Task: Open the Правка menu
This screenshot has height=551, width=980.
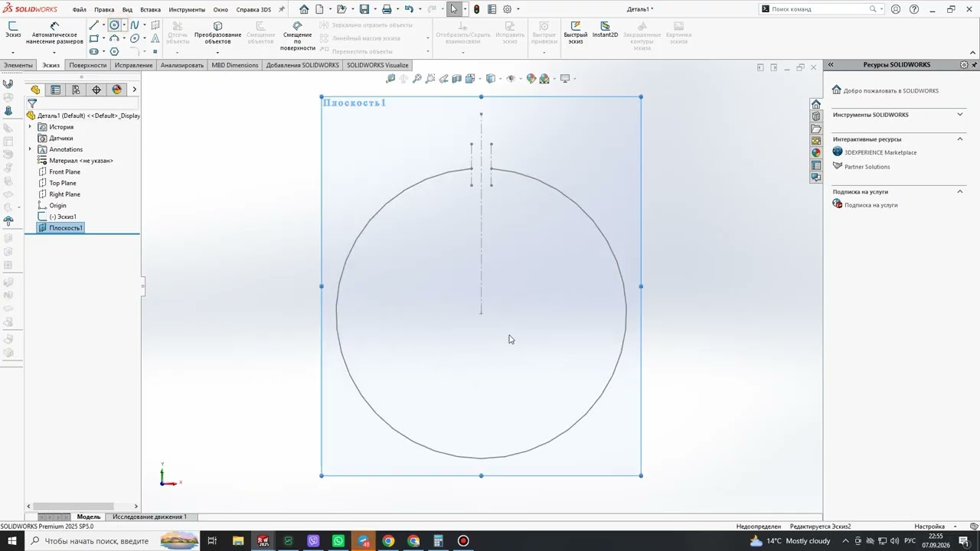Action: (x=104, y=10)
